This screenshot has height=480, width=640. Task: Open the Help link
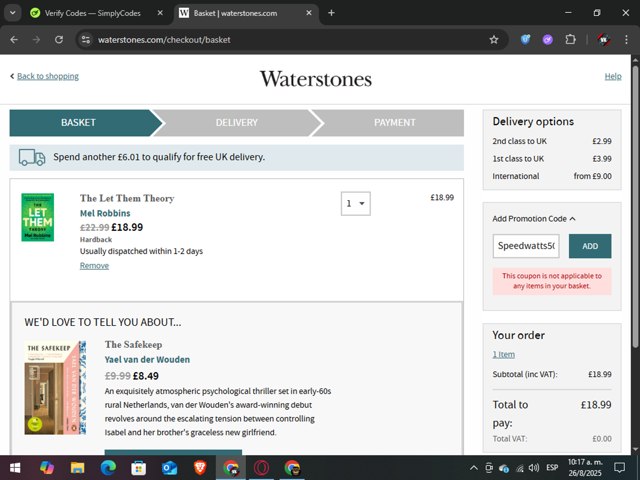(x=613, y=76)
